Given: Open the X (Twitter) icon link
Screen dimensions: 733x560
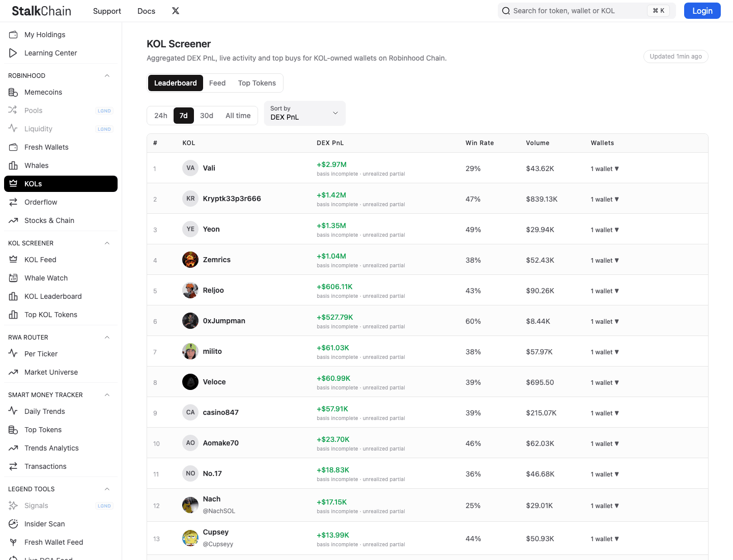Looking at the screenshot, I should [176, 11].
